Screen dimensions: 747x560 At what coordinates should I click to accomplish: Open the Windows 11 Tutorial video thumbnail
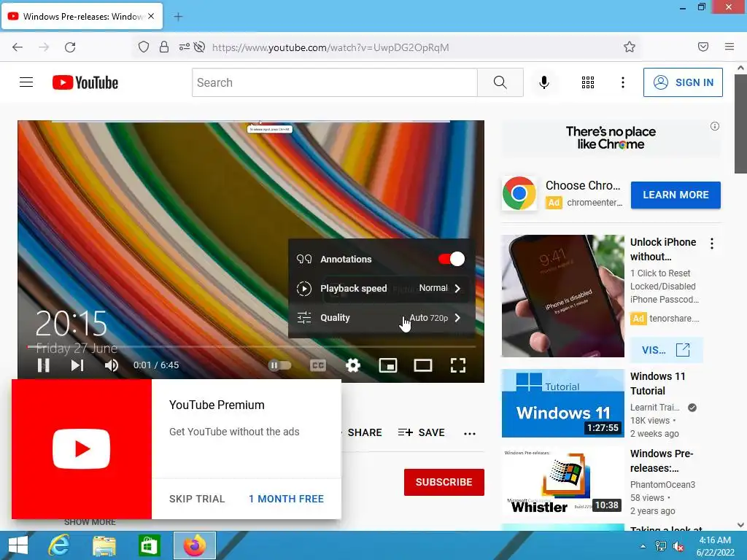pos(562,403)
